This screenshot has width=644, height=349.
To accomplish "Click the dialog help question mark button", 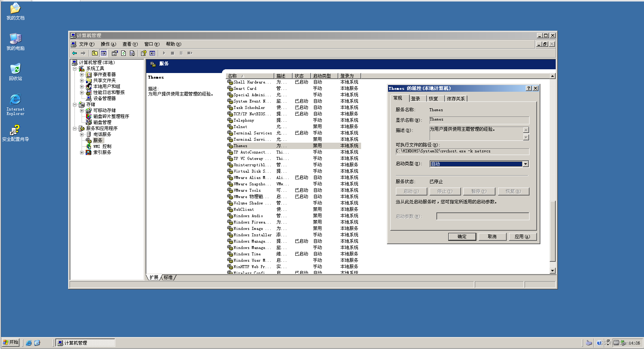I will coord(529,88).
